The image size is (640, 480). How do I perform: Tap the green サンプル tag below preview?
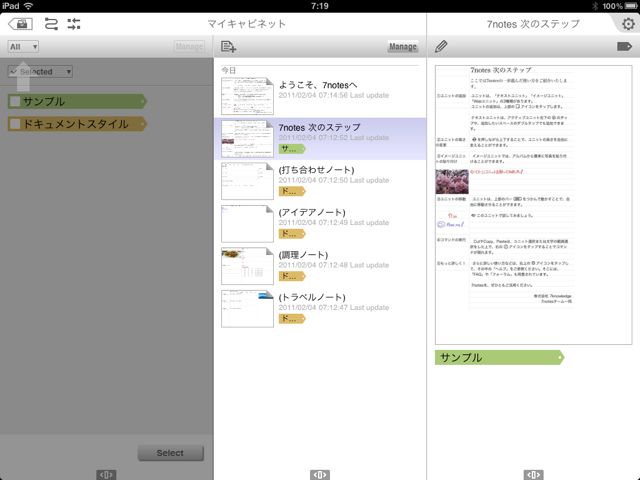click(x=499, y=358)
